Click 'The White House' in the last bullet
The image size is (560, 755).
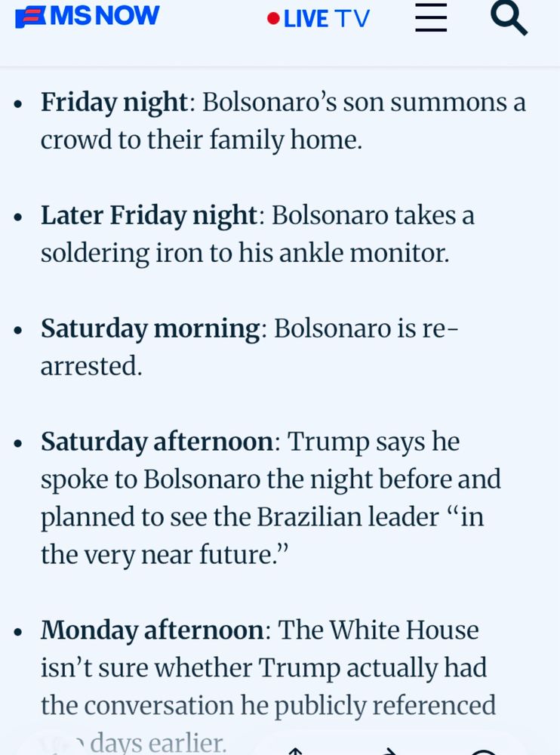point(378,630)
